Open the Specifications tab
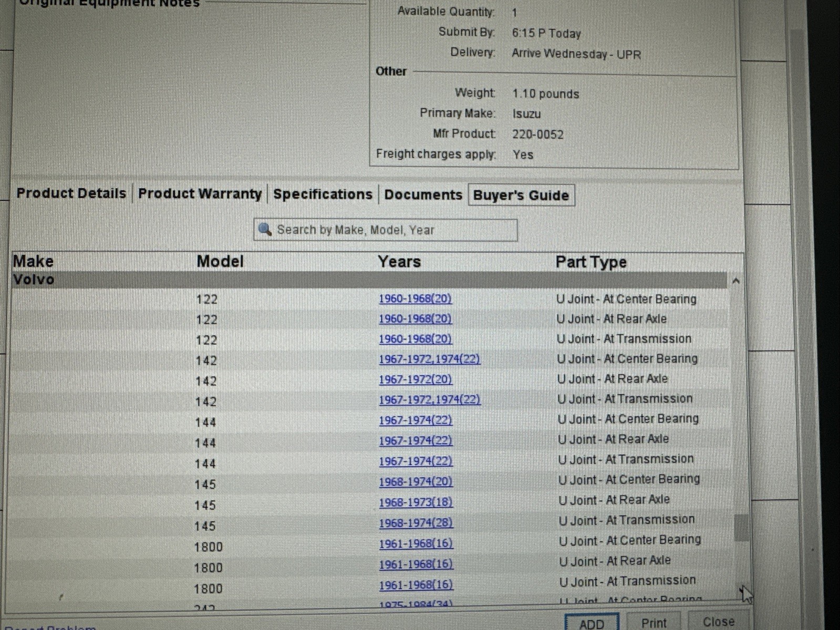The height and width of the screenshot is (630, 840). tap(323, 194)
